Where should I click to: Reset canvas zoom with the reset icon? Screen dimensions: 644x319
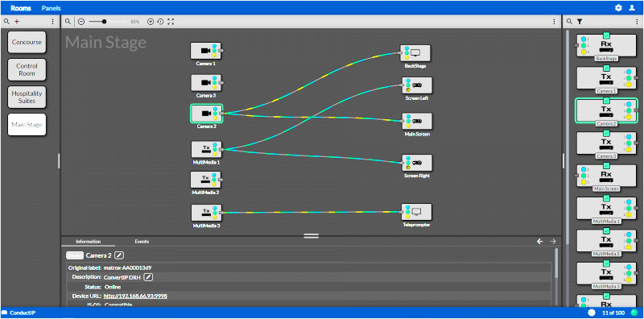tap(160, 22)
